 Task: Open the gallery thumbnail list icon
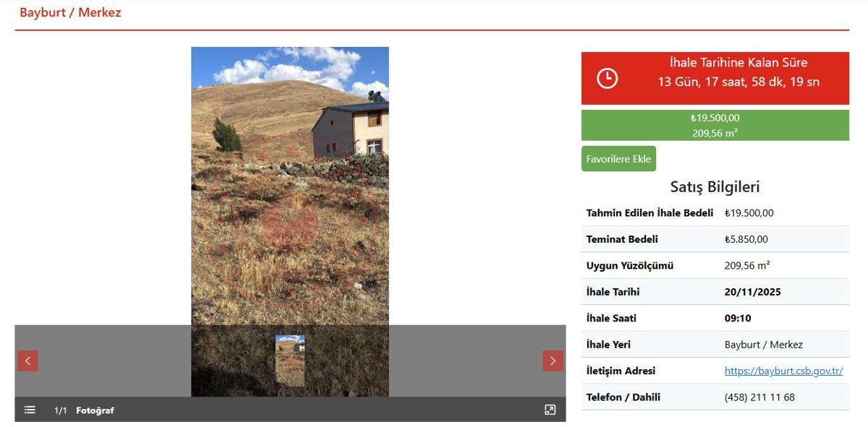pos(30,410)
